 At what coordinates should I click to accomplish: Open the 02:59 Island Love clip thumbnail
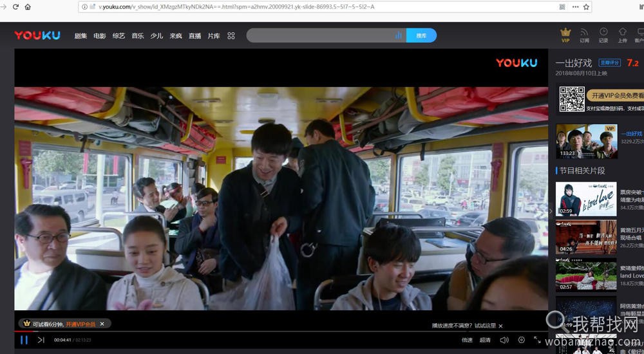click(x=586, y=199)
